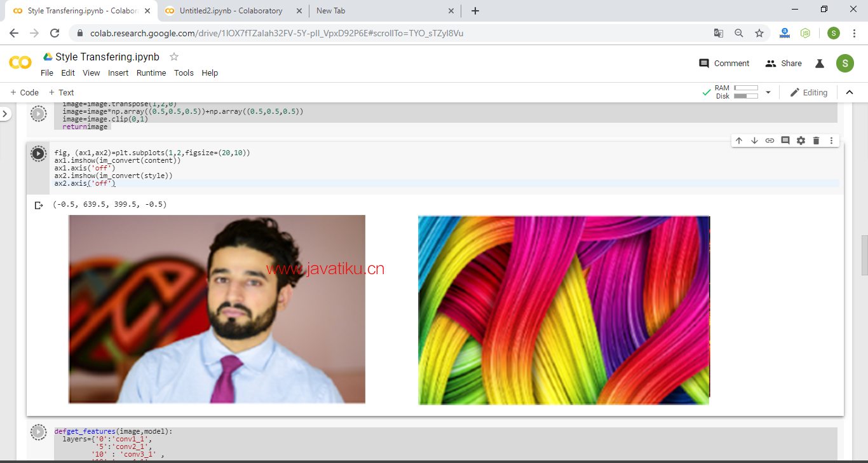This screenshot has height=463, width=868.
Task: Clear output of the image cell
Action: tap(39, 205)
